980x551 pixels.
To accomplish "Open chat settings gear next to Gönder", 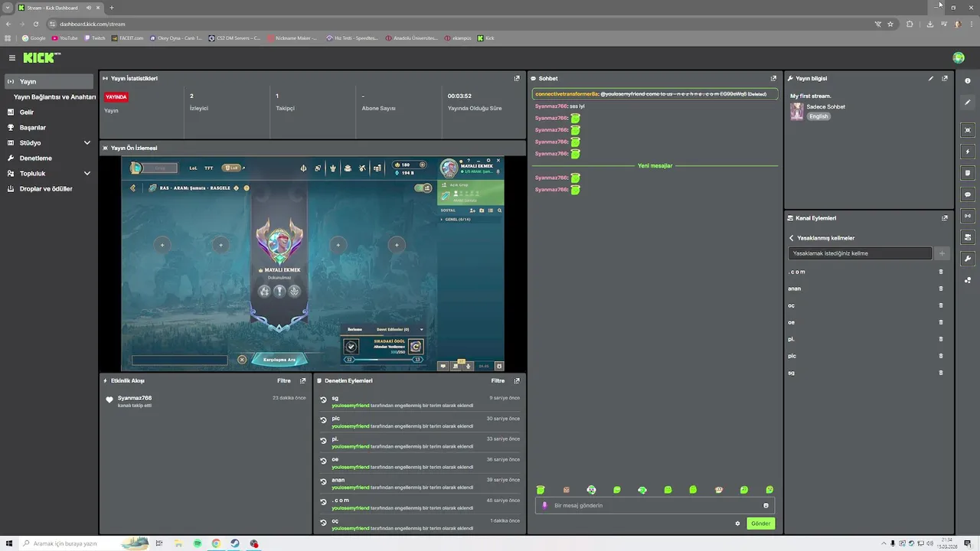I will point(737,523).
